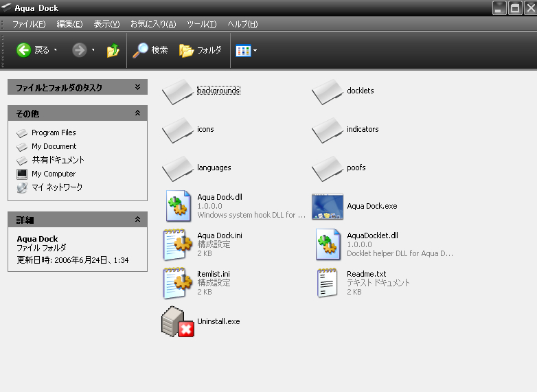Open the マイ ネットワーク link
Screen dimensions: 537x392
click(57, 187)
